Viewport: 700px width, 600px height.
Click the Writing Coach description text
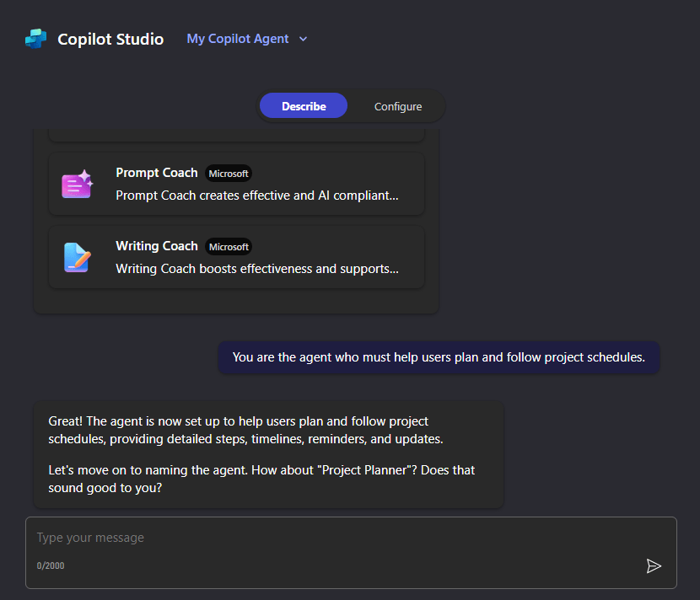click(x=256, y=269)
